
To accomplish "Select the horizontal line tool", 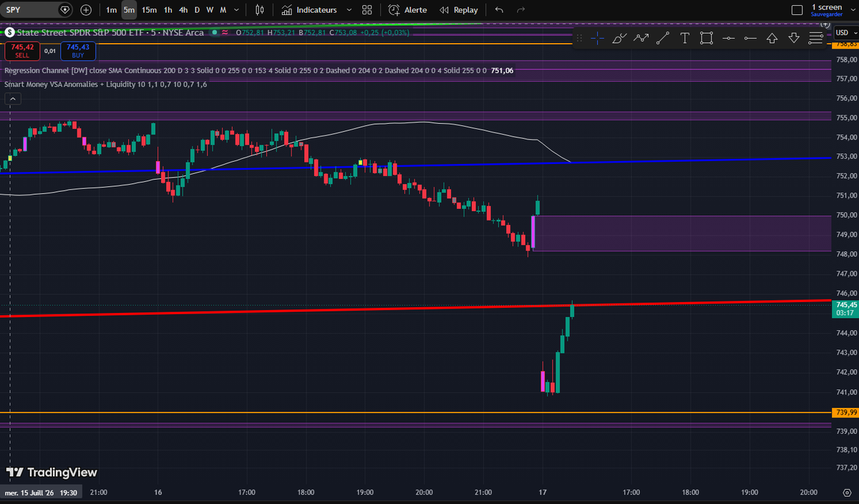I will coord(729,38).
